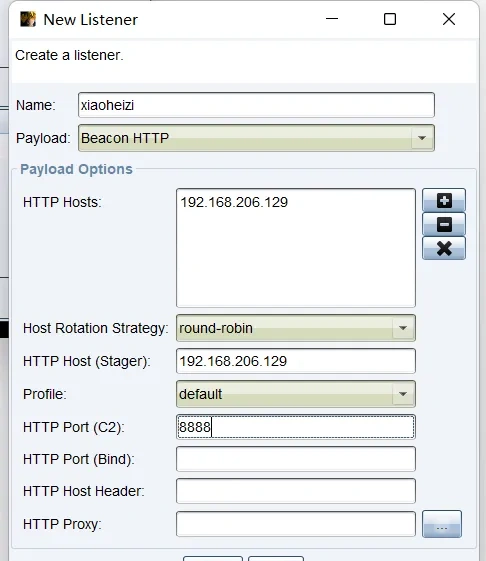Focus the Name field containing xiaoheizi
This screenshot has height=561, width=486.
coord(256,105)
